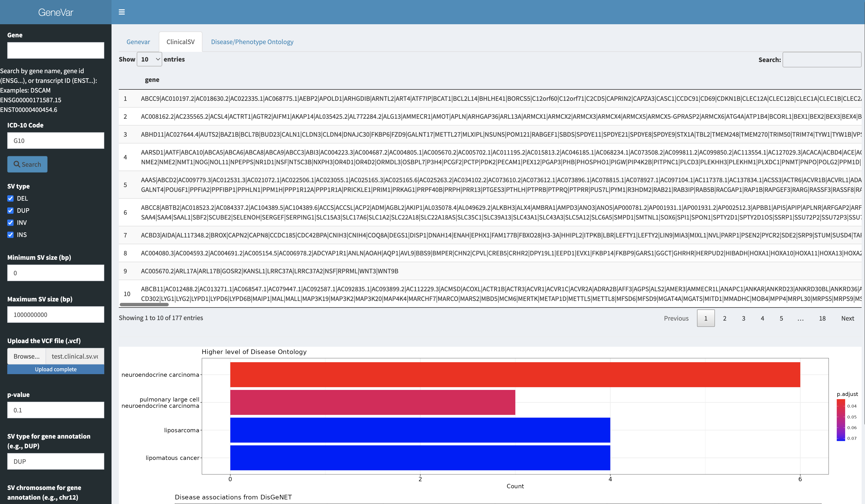Screen dimensions: 865x504
Task: Focus the Gene input field
Action: 56,50
